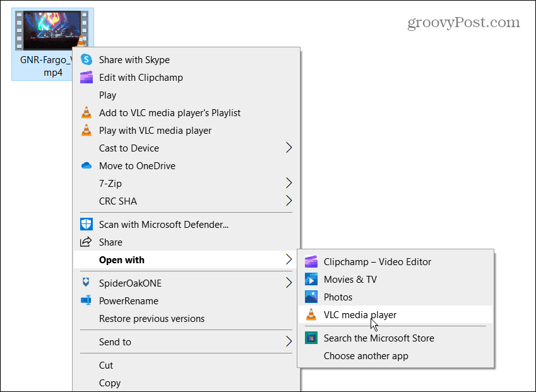Viewport: 536px width, 392px height.
Task: Select the bold Open with entry
Action: coord(186,259)
